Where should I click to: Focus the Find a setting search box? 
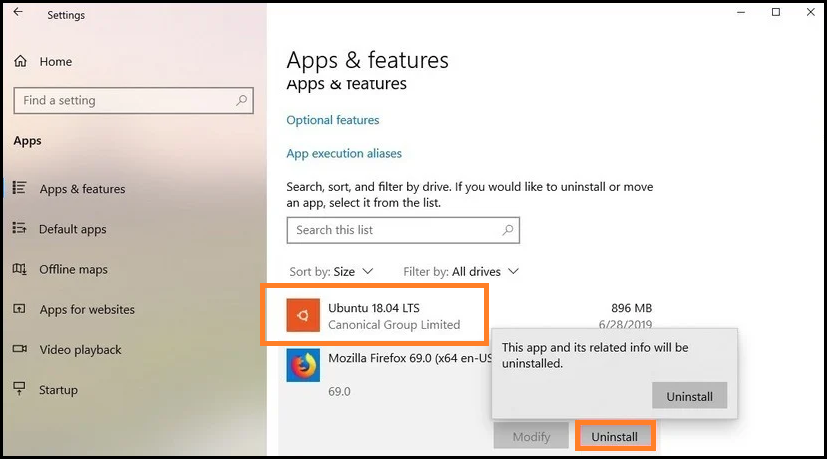coord(133,100)
